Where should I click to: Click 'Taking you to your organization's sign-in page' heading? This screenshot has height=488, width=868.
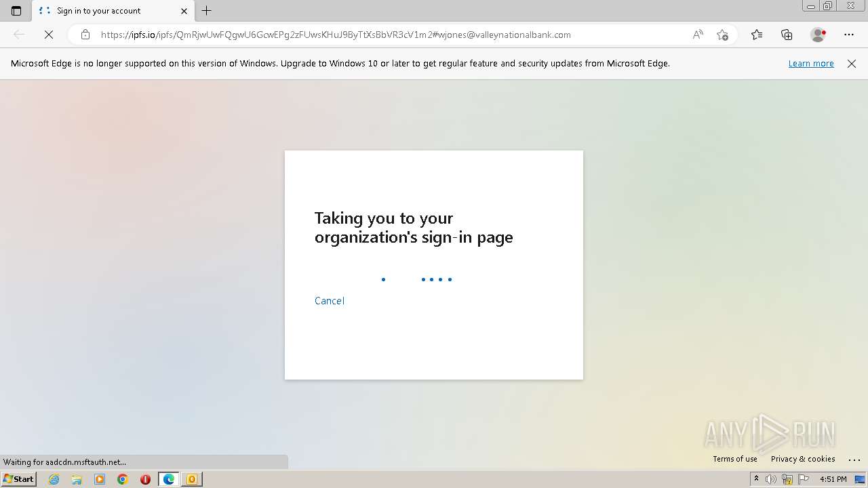[414, 228]
